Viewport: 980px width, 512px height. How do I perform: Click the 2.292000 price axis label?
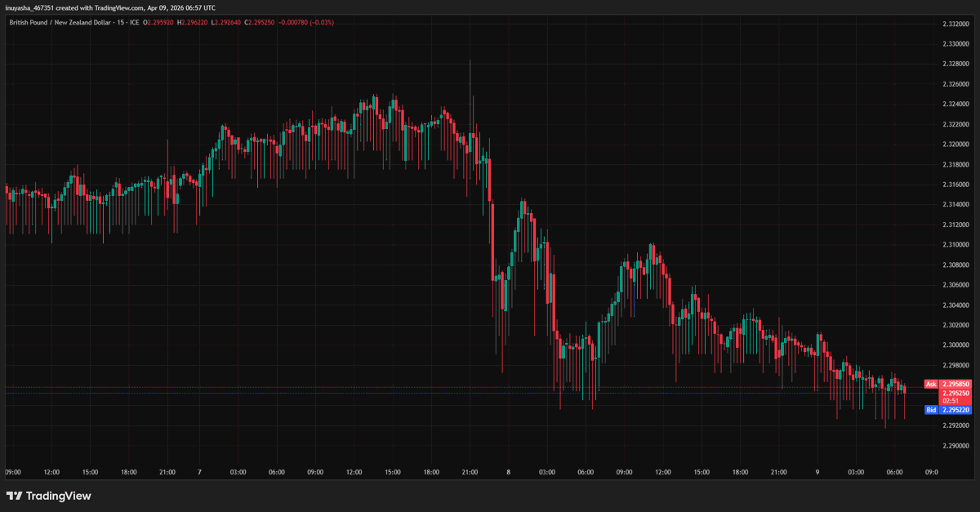click(955, 425)
